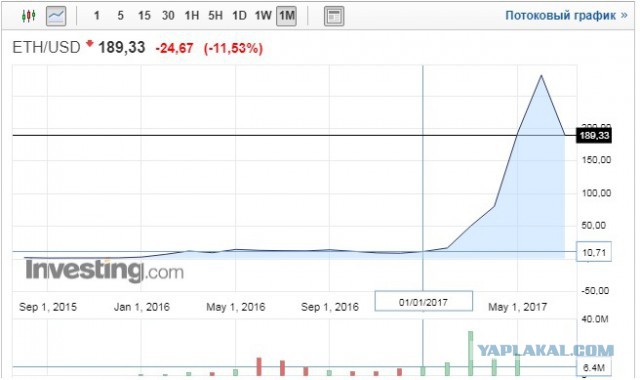The height and width of the screenshot is (380, 640).
Task: Set the 15 minute interval
Action: click(x=144, y=16)
